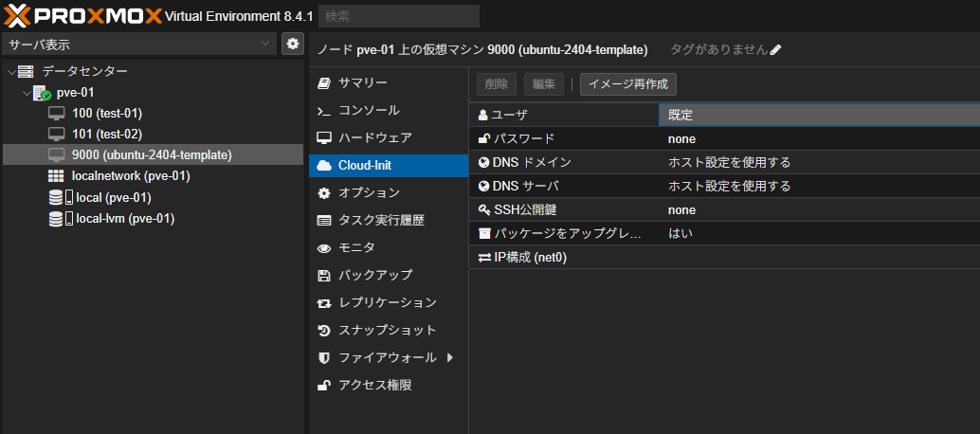980x434 pixels.
Task: Expand the ファイアウォール submenu arrow
Action: click(449, 358)
